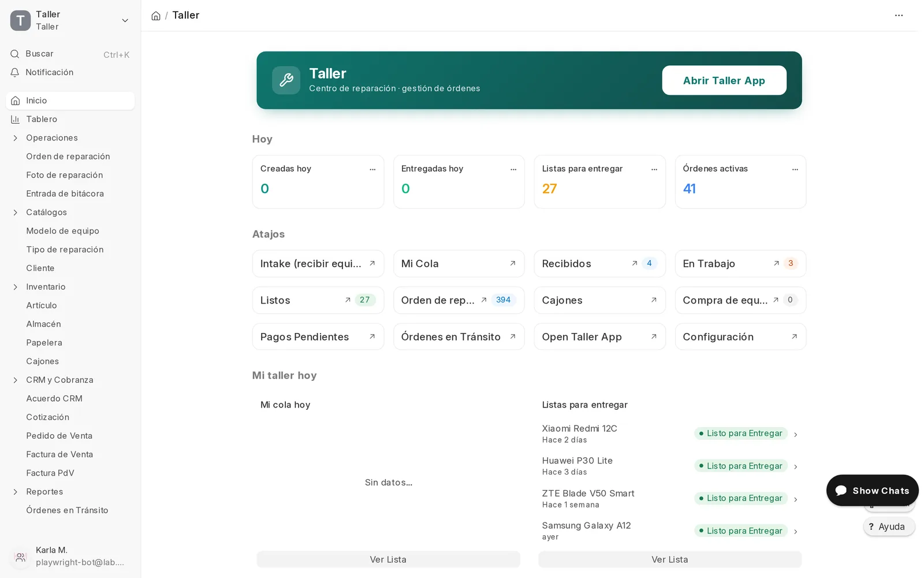Click the Abrir Taller App button
Viewport: 924px width, 578px height.
[x=724, y=80]
